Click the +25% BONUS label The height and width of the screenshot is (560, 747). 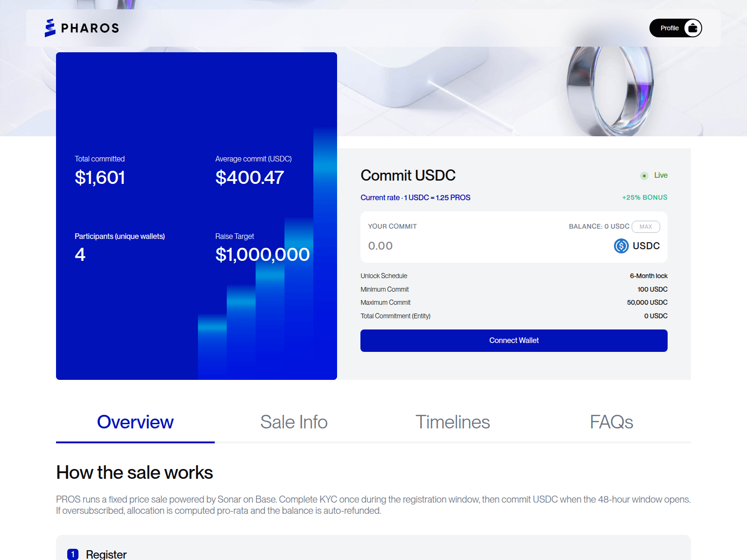pyautogui.click(x=644, y=197)
